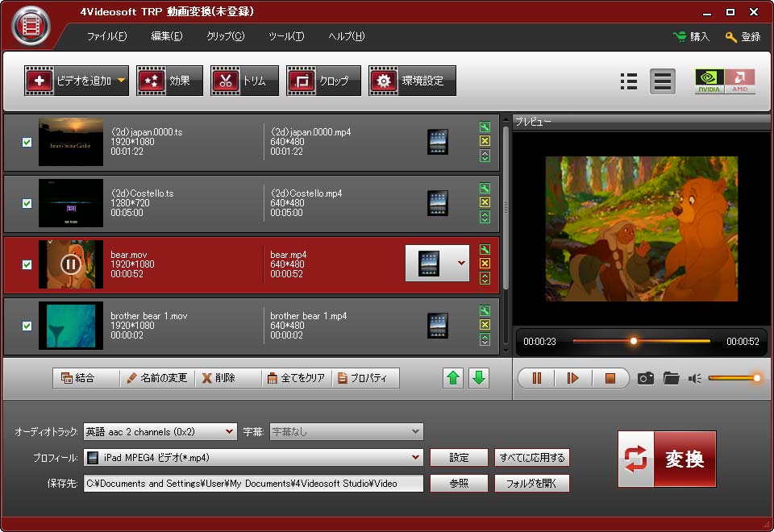Open the ファイル(F) menu
774x532 pixels.
click(106, 36)
